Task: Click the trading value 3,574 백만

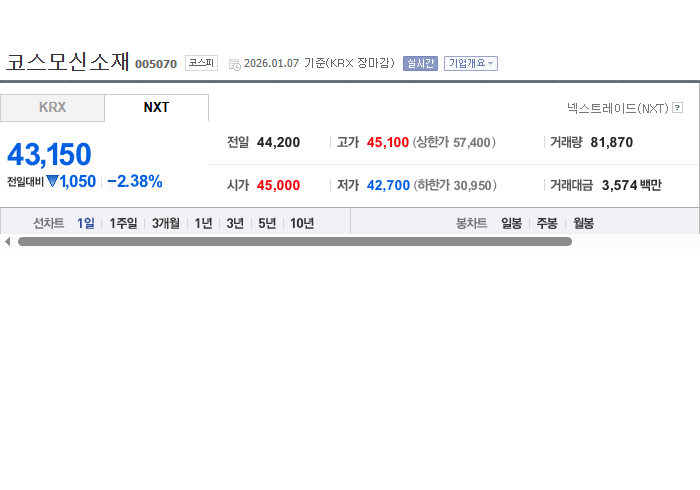Action: tap(631, 185)
